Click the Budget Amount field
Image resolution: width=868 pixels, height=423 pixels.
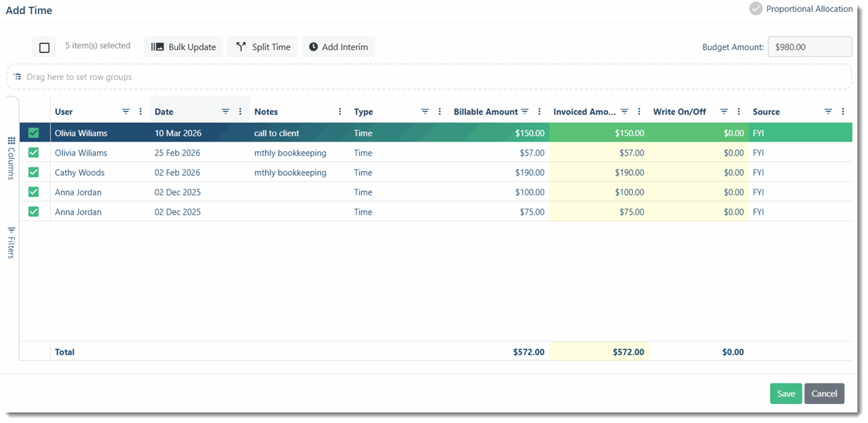click(x=810, y=47)
